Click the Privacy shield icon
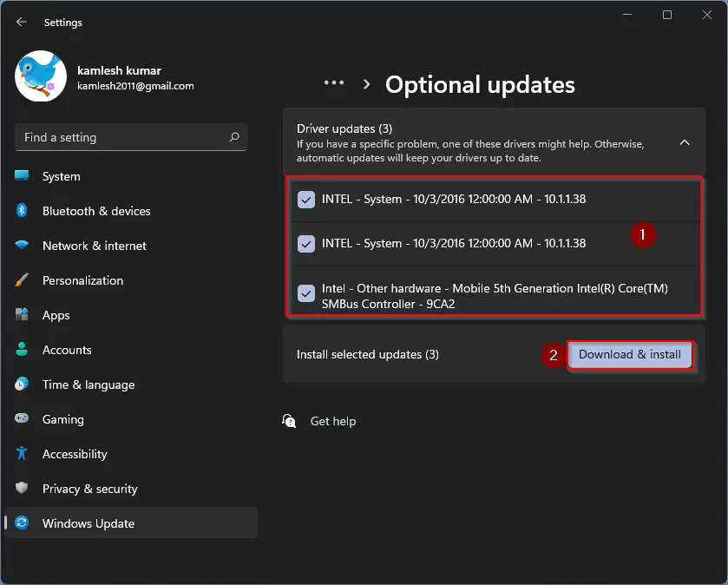728x585 pixels. [22, 488]
